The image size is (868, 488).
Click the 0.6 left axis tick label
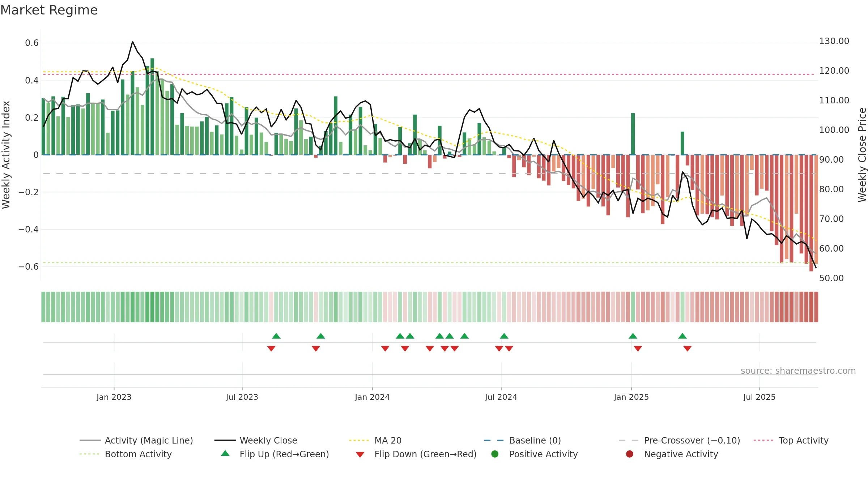pos(32,43)
